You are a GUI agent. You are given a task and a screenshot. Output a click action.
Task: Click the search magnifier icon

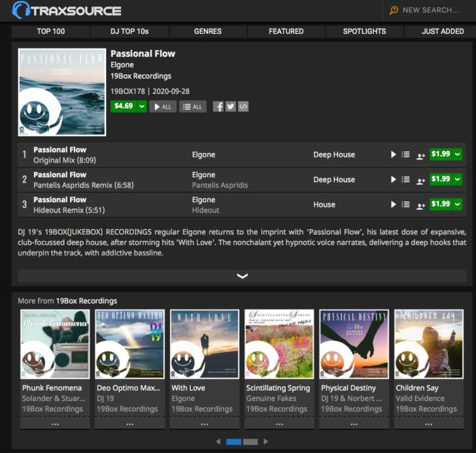pos(394,10)
